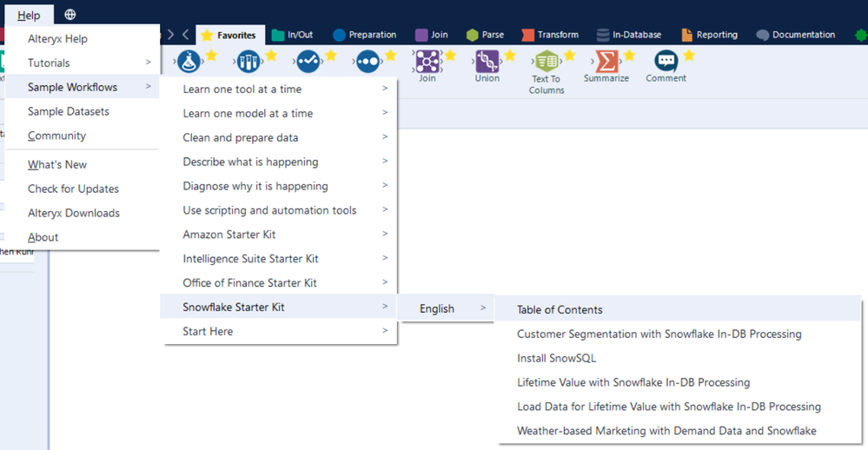Click star next to Formula tool

(211, 56)
